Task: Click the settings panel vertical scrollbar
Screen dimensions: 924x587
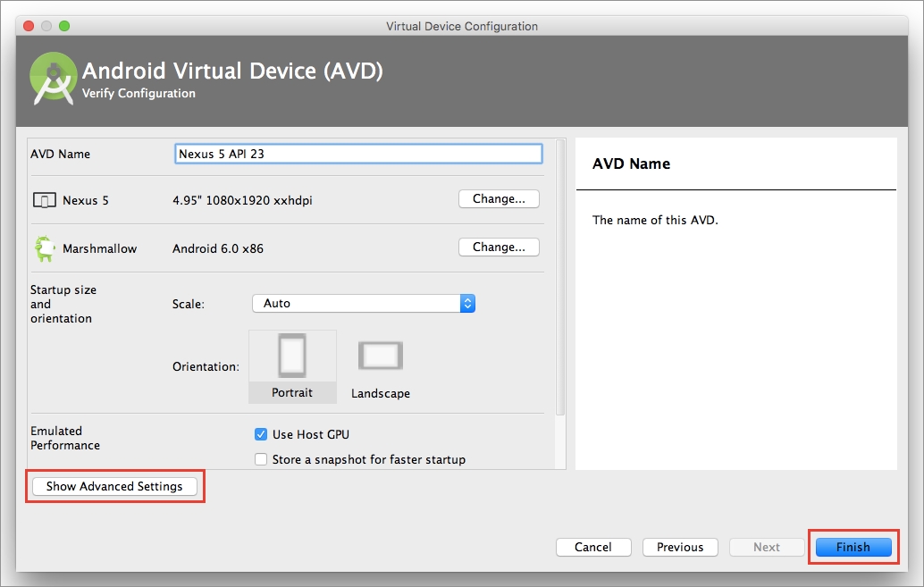Action: (x=560, y=277)
